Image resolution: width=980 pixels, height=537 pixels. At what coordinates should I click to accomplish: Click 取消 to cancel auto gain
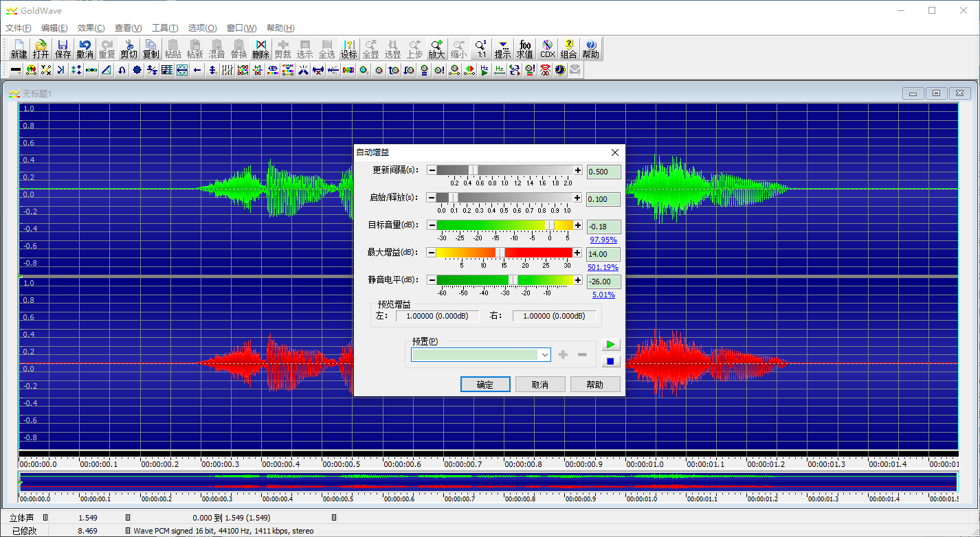[x=540, y=385]
